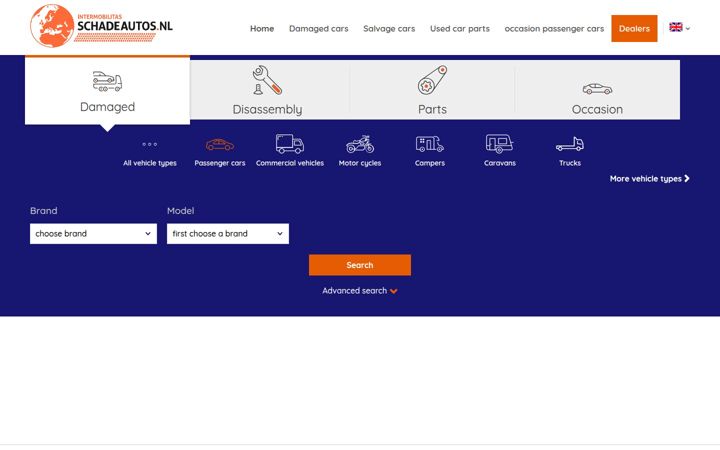Choose the Caravans icon
Viewport: 720px width, 450px height.
500,144
